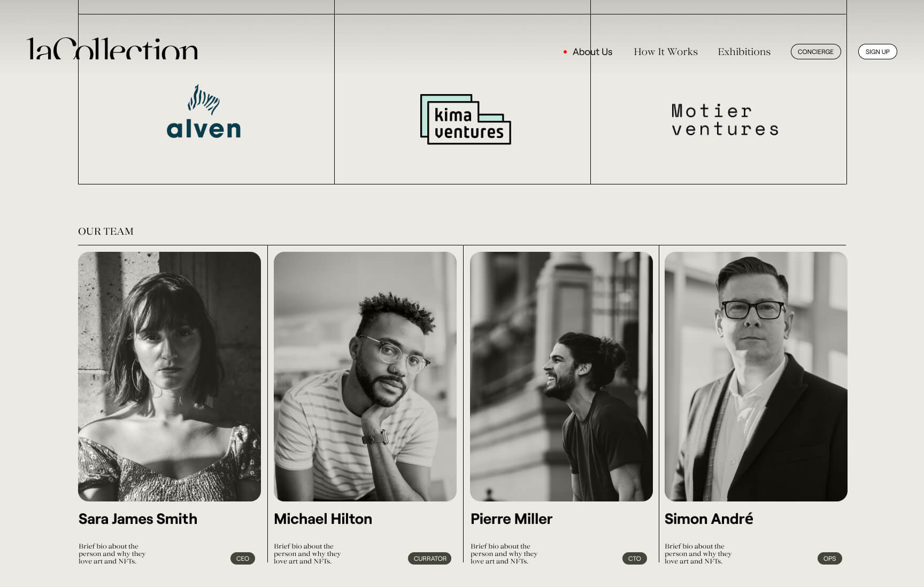The height and width of the screenshot is (587, 924).
Task: Select the CEO role badge
Action: click(243, 558)
